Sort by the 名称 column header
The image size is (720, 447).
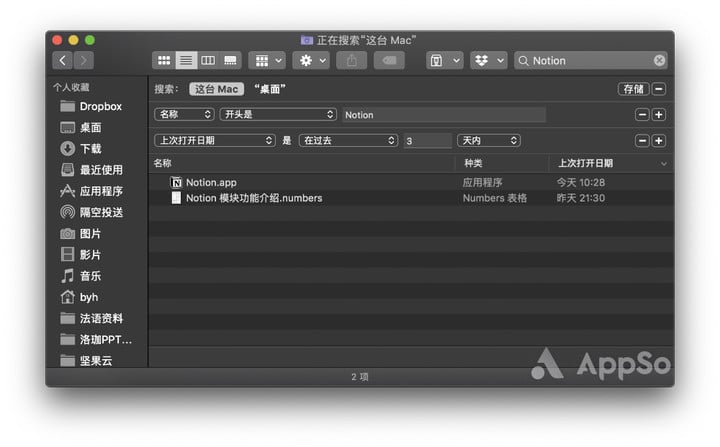click(x=302, y=163)
